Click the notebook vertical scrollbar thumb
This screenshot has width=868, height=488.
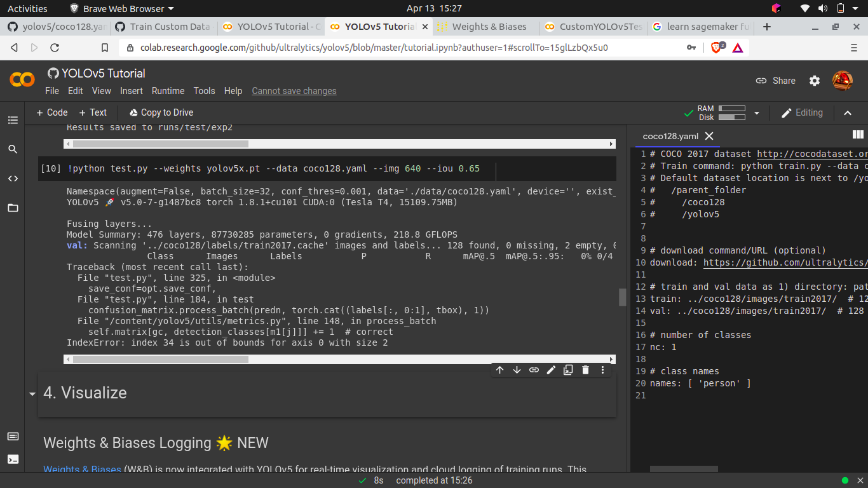pyautogui.click(x=623, y=297)
